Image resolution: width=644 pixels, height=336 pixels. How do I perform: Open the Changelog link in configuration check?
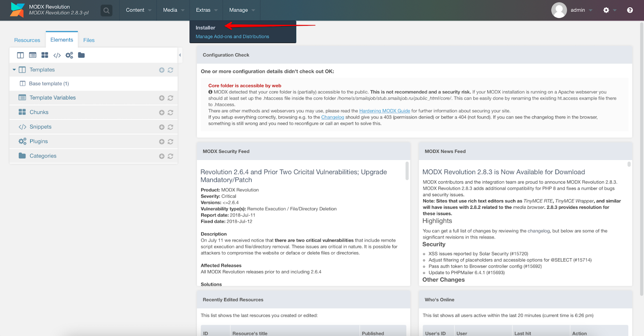coord(332,117)
